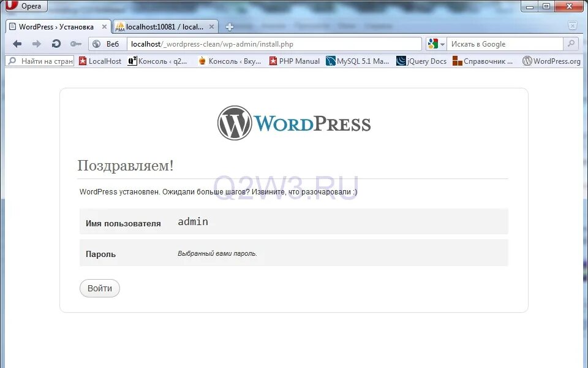
Task: Close the localhost:10081 tab
Action: tap(211, 27)
